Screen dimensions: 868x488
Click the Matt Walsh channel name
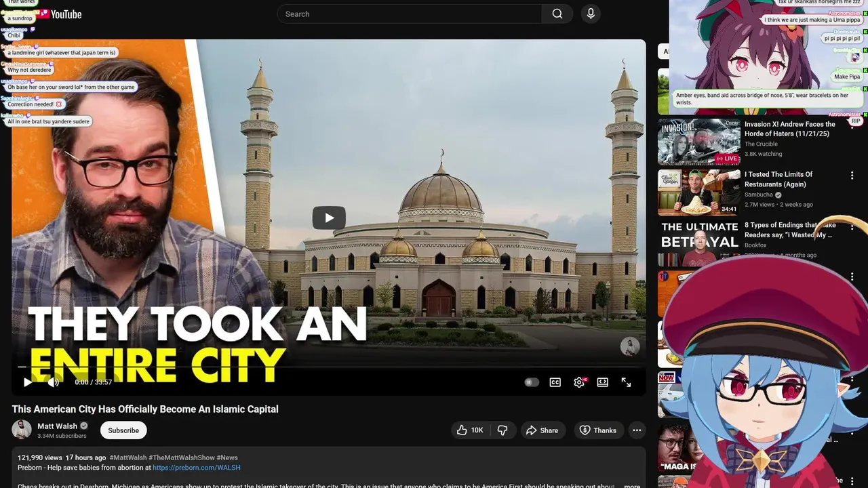point(57,426)
